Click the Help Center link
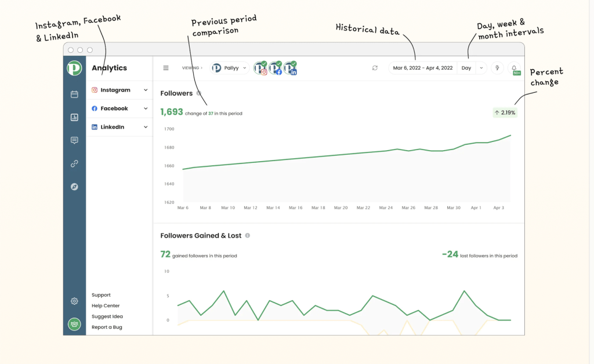This screenshot has height=364, width=594. point(106,306)
